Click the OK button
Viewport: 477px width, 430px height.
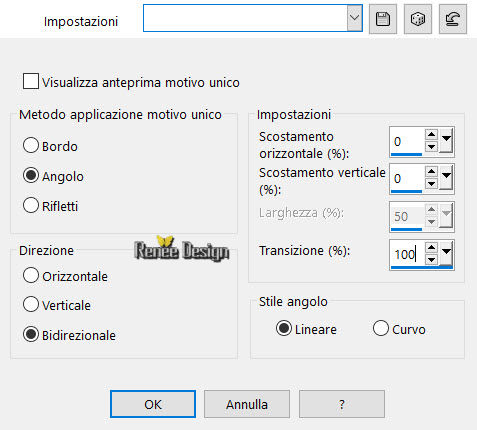[x=153, y=404]
